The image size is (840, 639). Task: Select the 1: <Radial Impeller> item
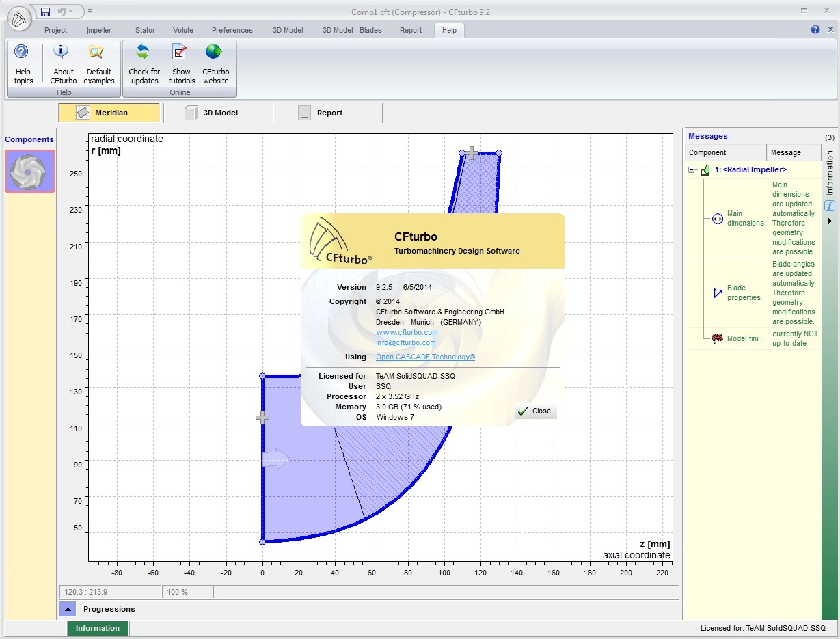(750, 169)
